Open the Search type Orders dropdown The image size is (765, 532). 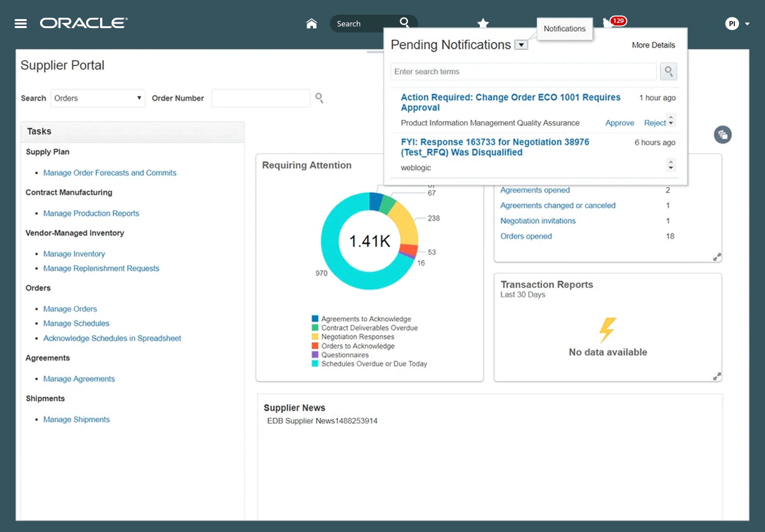[98, 98]
